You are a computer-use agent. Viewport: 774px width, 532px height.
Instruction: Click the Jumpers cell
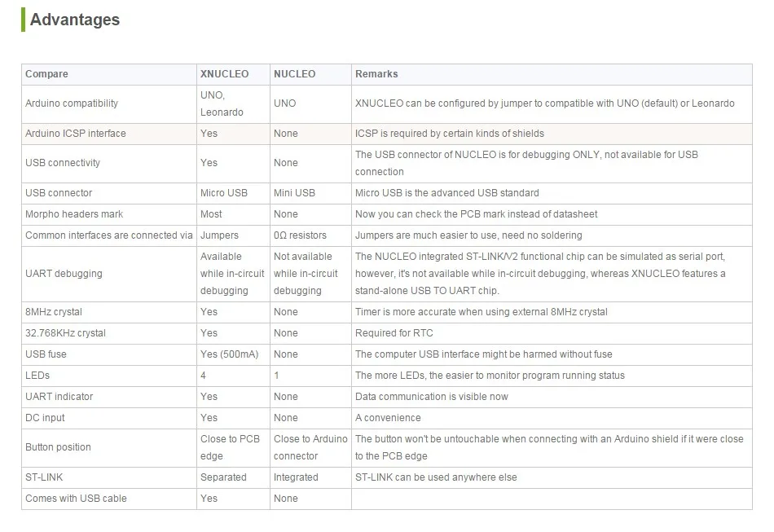point(219,235)
